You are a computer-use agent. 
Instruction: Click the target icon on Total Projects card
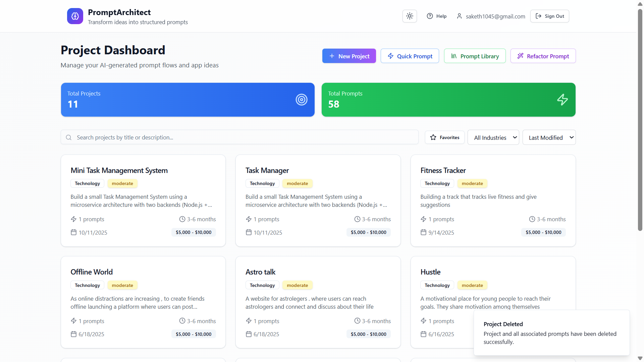tap(301, 100)
